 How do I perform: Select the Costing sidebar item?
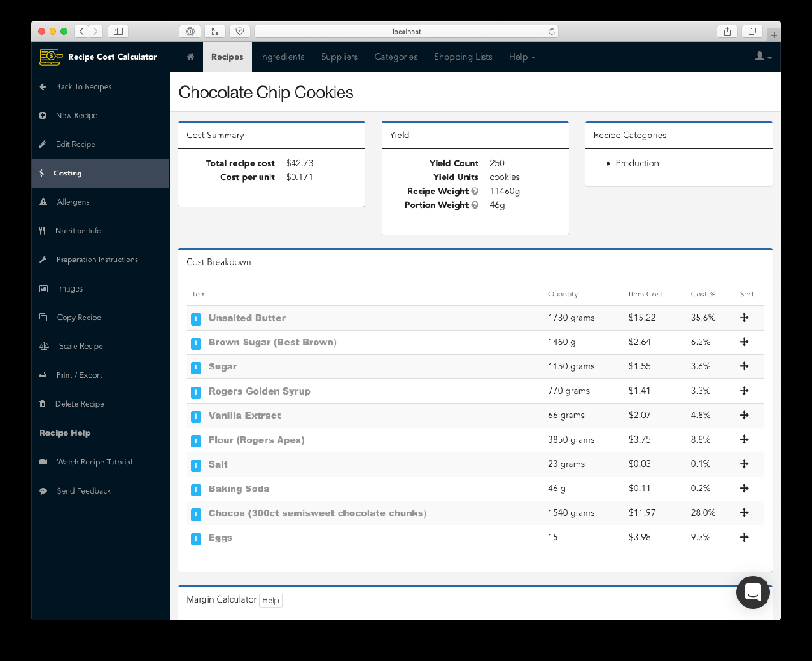coord(100,173)
